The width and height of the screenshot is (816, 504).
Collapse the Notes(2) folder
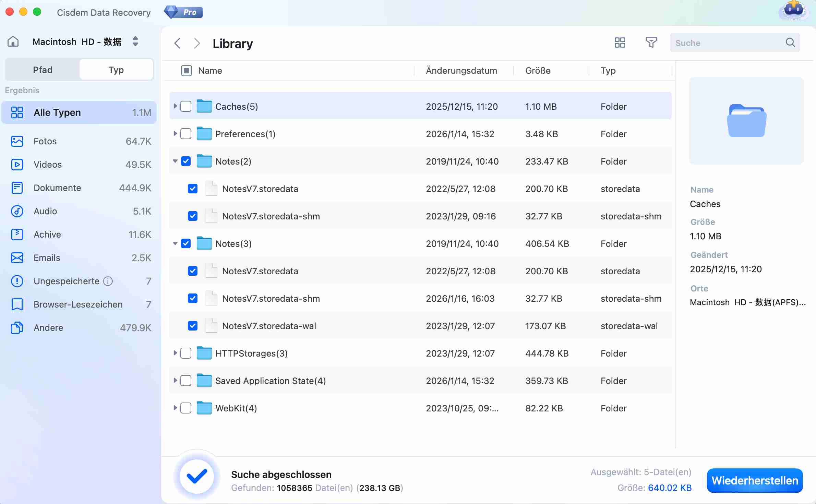(175, 161)
